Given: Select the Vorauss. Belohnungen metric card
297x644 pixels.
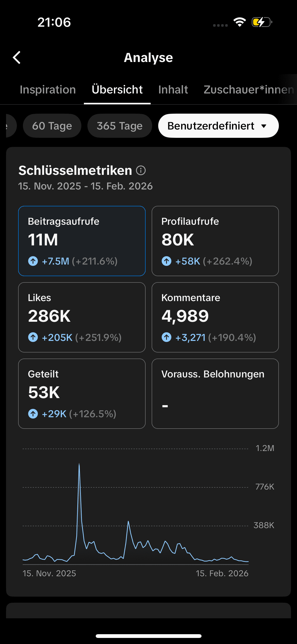Looking at the screenshot, I should pyautogui.click(x=215, y=394).
